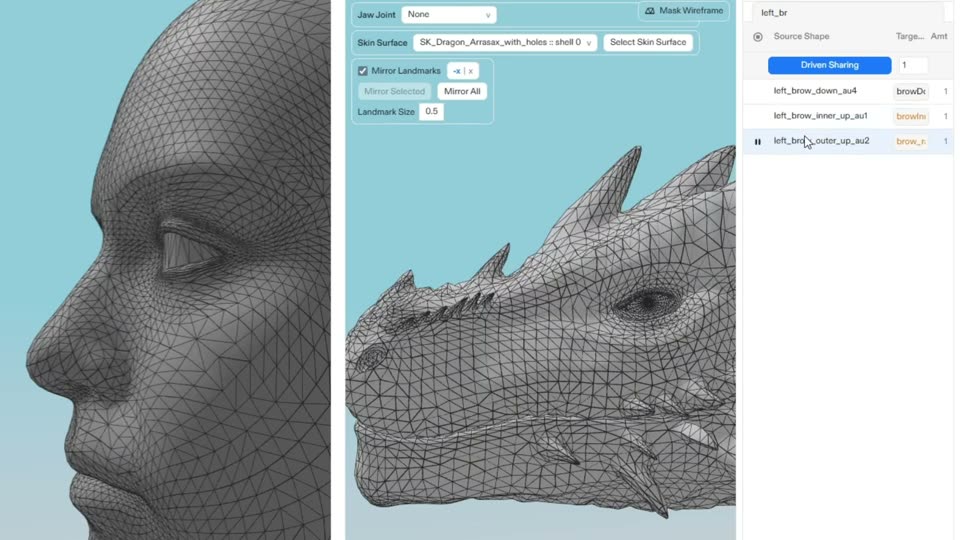This screenshot has width=960, height=540.
Task: Select the positive x mirror direction option
Action: tap(471, 71)
